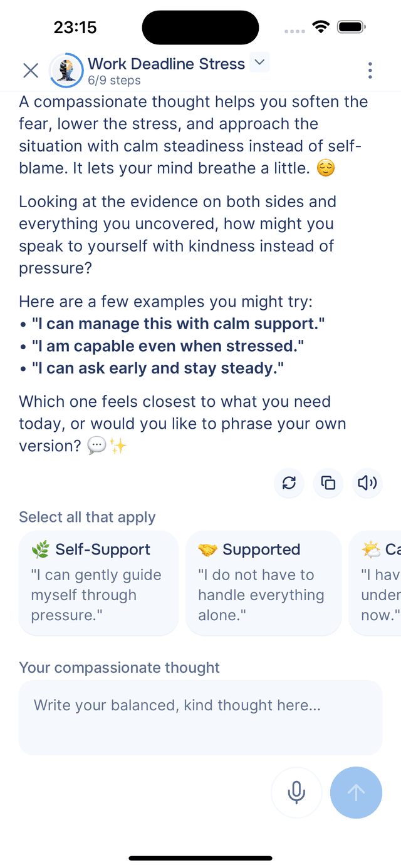Viewport: 401px width, 868px height.
Task: Select the Self-Support suggestion chip
Action: (98, 583)
